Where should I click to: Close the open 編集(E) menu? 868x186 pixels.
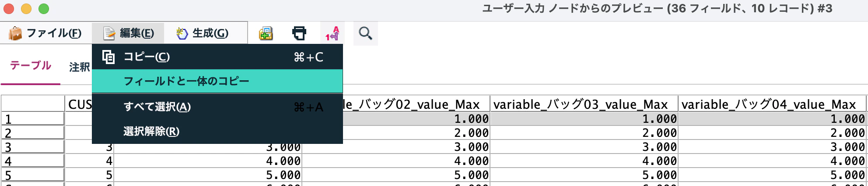click(128, 33)
